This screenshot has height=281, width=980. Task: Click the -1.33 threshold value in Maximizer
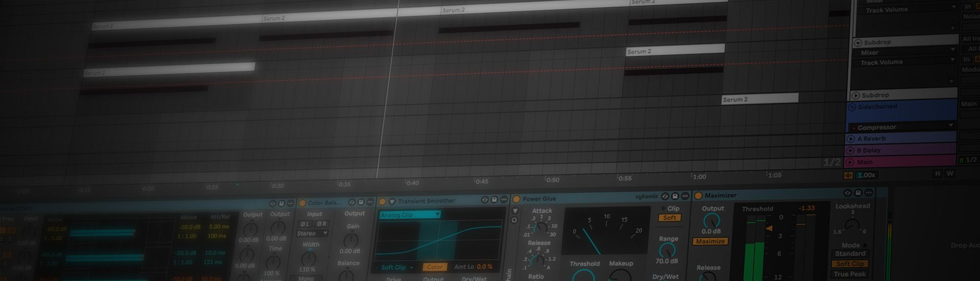click(807, 208)
